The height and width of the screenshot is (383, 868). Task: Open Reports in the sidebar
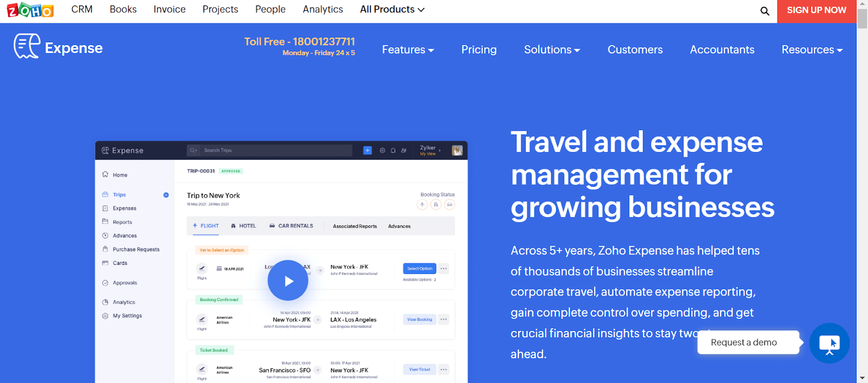[122, 222]
